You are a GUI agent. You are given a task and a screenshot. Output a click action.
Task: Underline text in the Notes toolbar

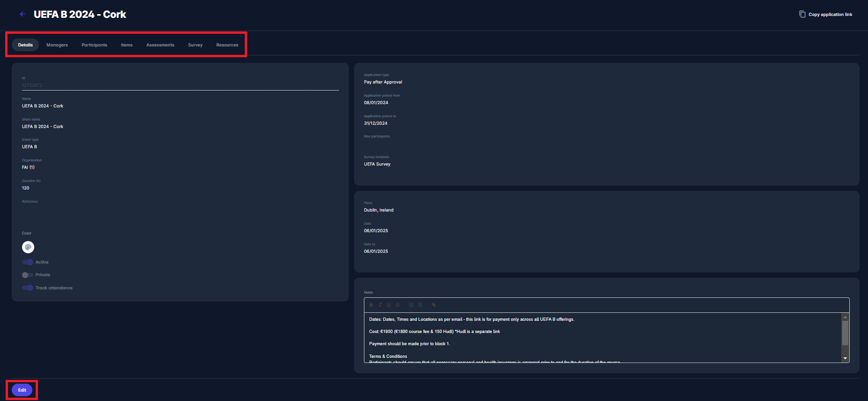[388, 305]
